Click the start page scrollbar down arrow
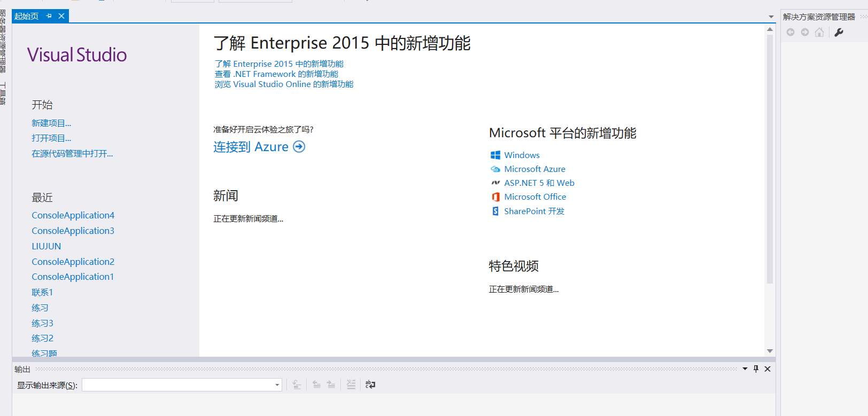Screen dimensions: 868x416 point(770,351)
